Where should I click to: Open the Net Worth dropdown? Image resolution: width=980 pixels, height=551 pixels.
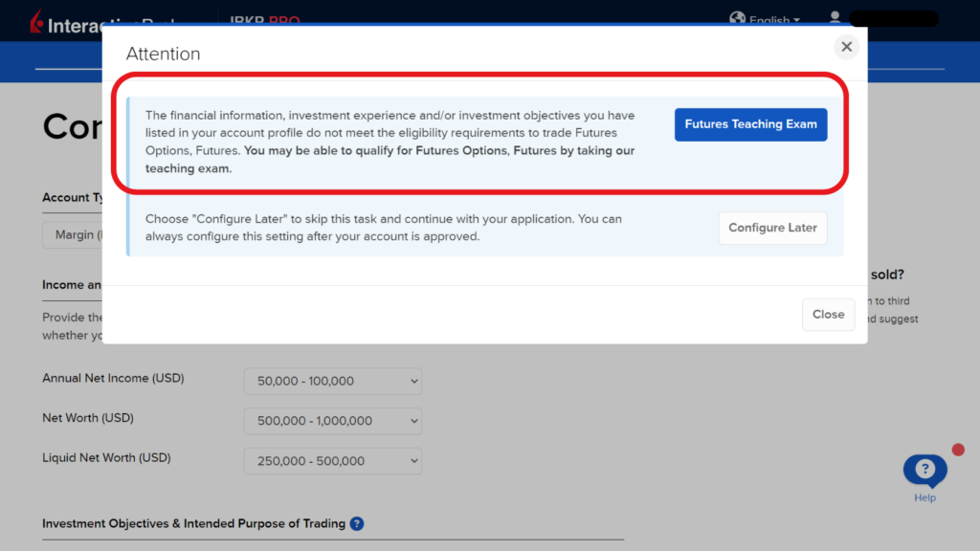tap(332, 421)
